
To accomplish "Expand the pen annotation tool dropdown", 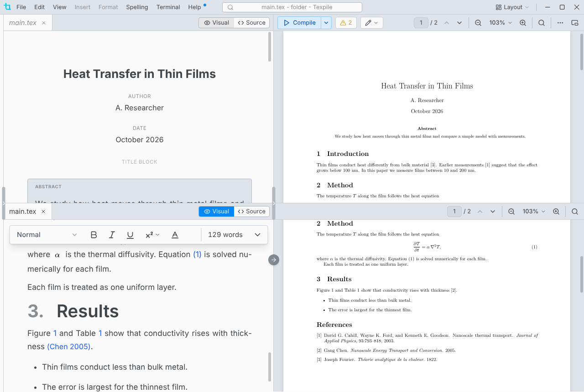I will 372,23.
